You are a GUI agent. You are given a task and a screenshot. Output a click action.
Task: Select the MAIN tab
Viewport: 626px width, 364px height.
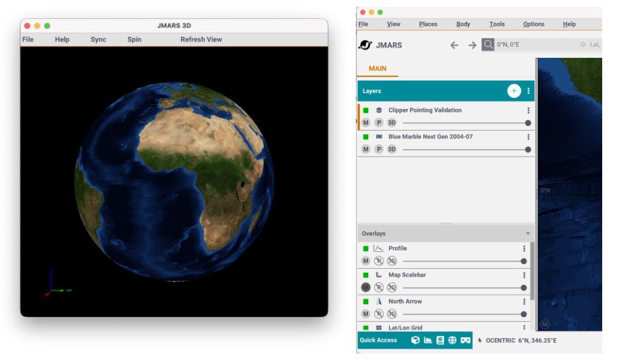tap(377, 69)
